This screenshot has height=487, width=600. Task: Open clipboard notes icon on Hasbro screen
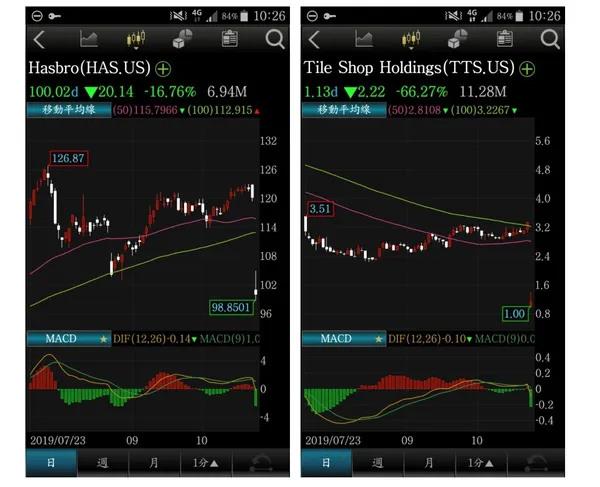229,40
